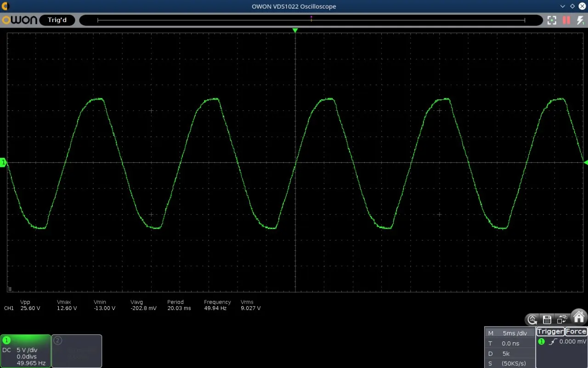Click the window layout switch icon

point(562,319)
